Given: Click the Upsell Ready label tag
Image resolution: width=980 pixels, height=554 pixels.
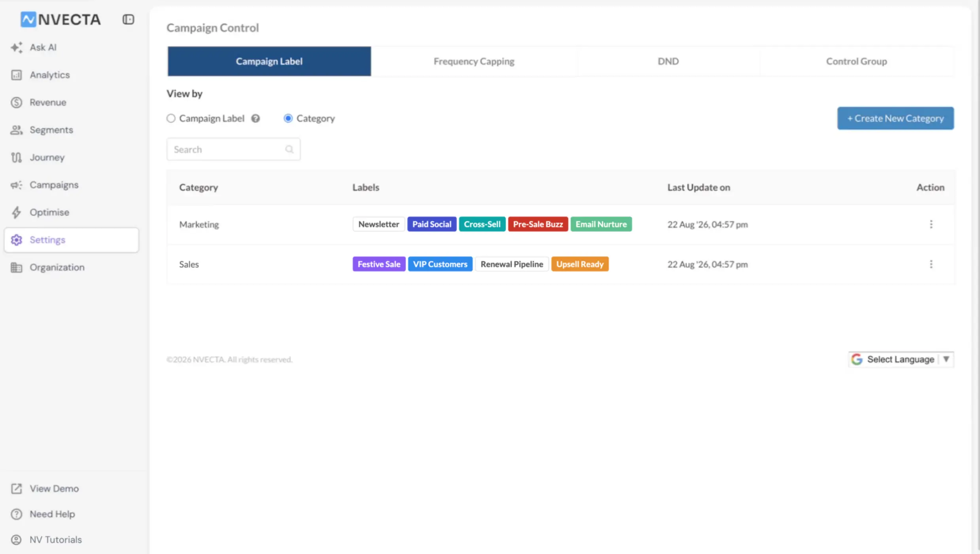Looking at the screenshot, I should point(580,264).
